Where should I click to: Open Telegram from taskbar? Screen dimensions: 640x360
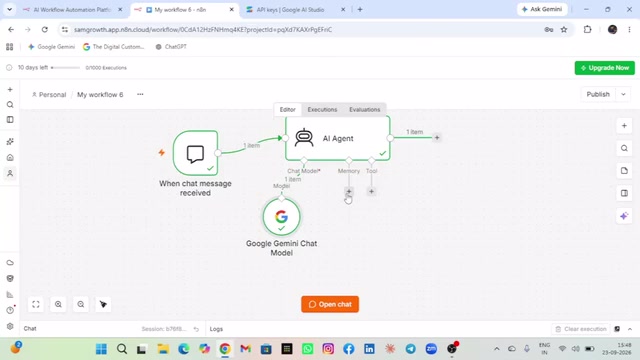click(411, 349)
